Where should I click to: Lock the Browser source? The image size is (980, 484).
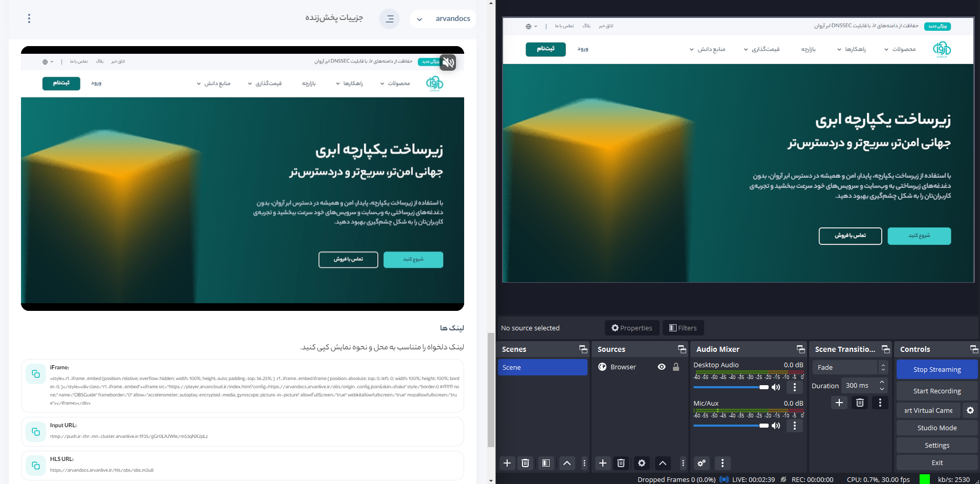tap(676, 367)
